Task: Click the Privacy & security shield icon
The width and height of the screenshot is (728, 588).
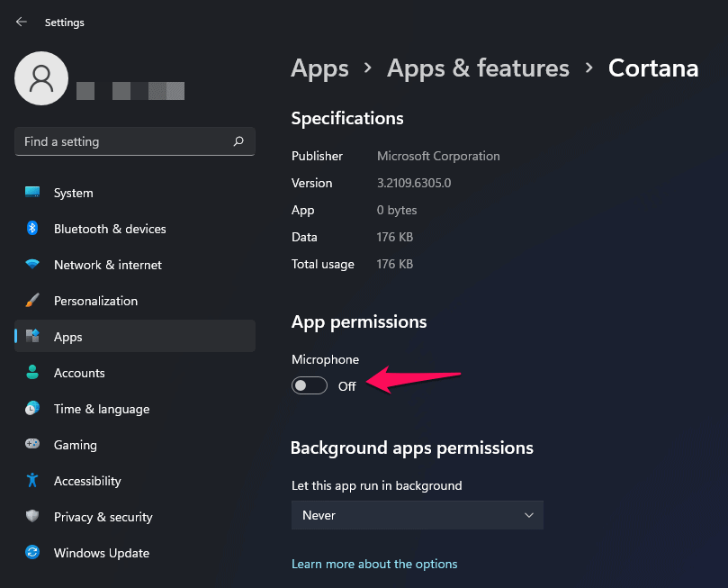Action: click(x=32, y=517)
